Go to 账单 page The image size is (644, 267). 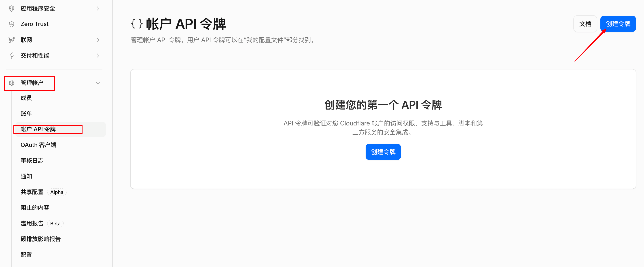[26, 114]
